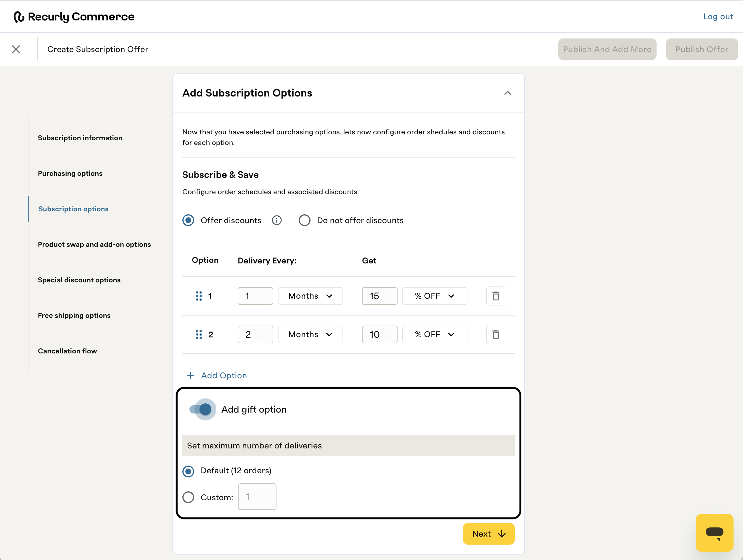
Task: Click the Recurly Commerce logo
Action: point(74,17)
